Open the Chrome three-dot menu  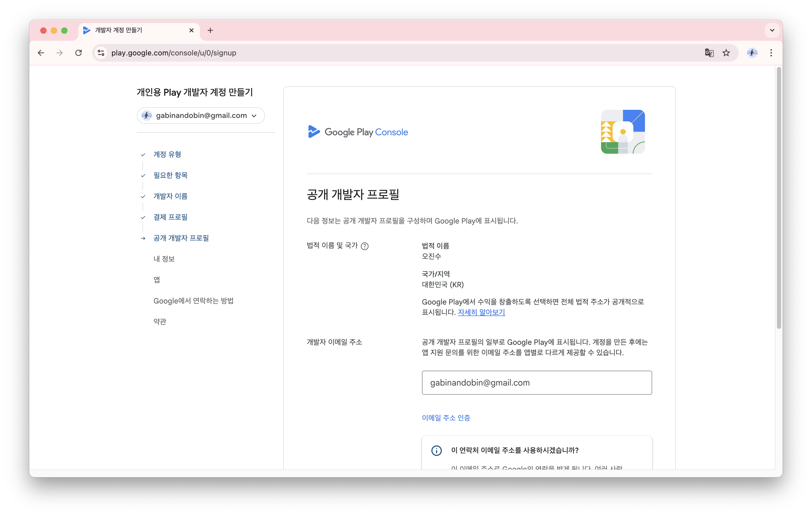click(771, 53)
